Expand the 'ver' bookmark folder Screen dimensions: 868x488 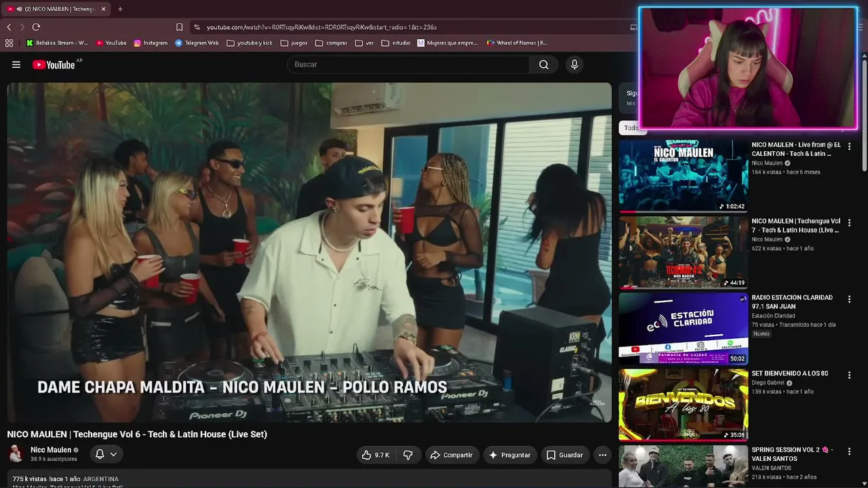point(364,43)
